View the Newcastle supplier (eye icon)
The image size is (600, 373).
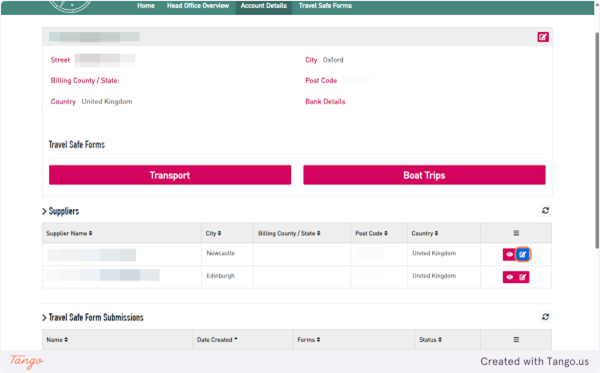click(x=509, y=254)
